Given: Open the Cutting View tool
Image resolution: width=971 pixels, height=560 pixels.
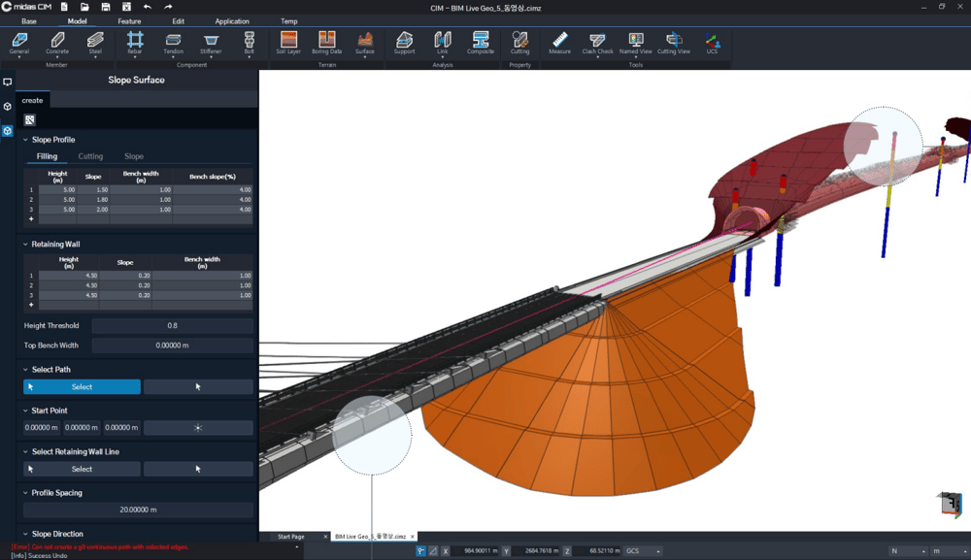Looking at the screenshot, I should click(673, 42).
